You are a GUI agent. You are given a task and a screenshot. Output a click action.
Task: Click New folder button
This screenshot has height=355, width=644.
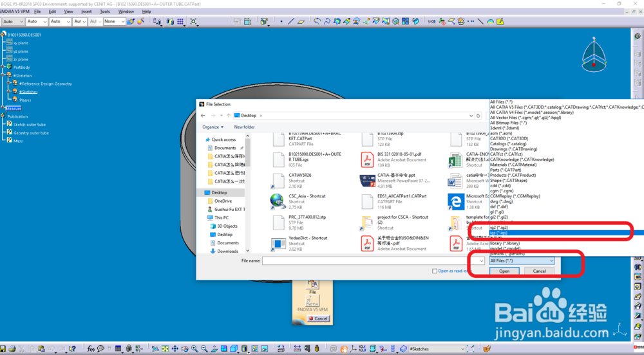click(244, 127)
